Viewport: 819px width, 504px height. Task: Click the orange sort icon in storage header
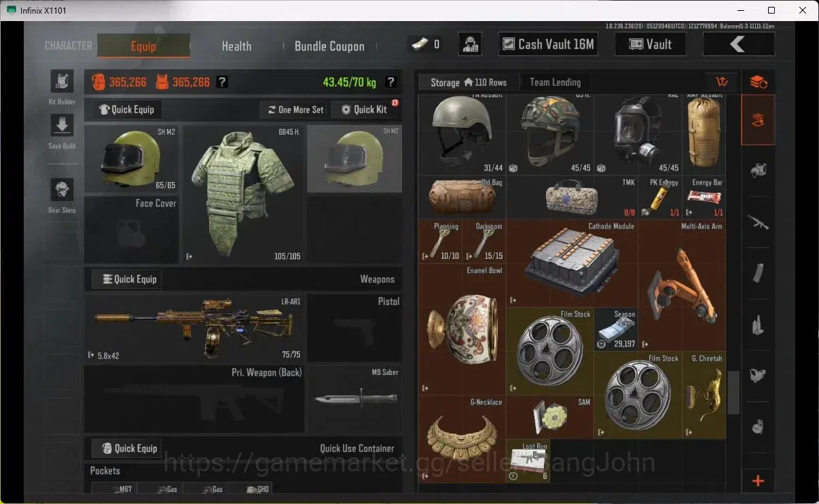(x=722, y=82)
